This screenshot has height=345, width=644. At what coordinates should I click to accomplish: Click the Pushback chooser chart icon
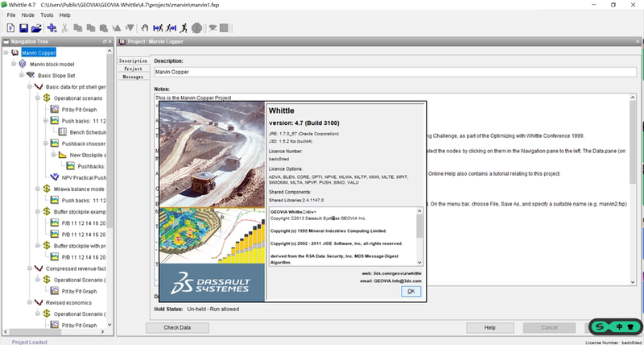coord(55,143)
